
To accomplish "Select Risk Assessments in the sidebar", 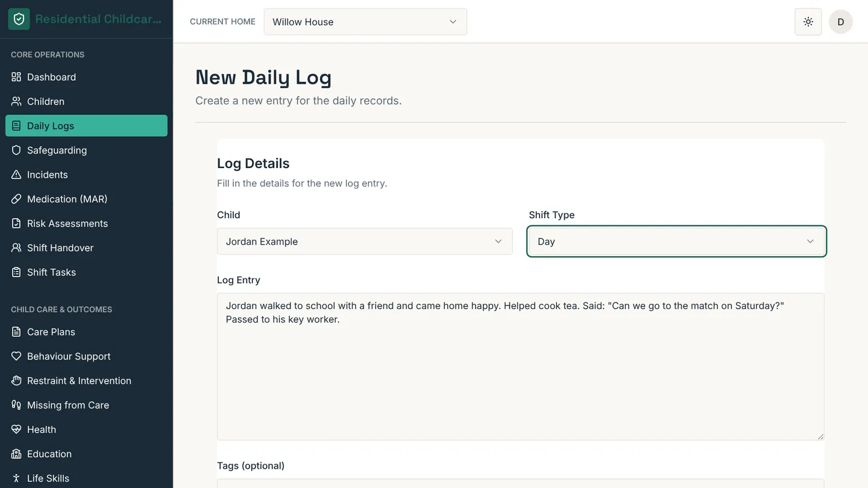I will tap(86, 224).
